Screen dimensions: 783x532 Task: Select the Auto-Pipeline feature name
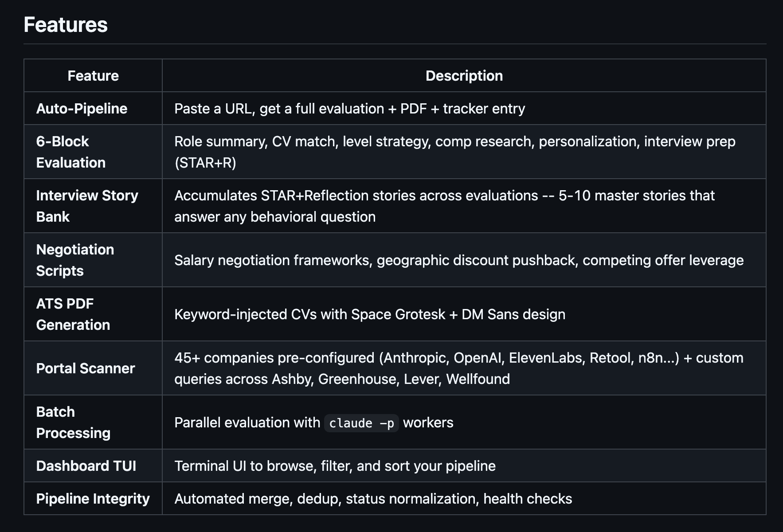point(82,109)
